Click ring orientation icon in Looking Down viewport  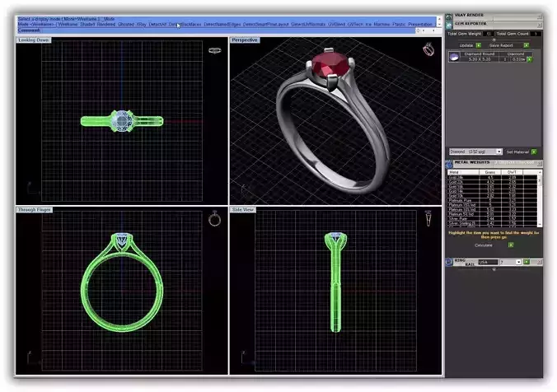point(214,50)
